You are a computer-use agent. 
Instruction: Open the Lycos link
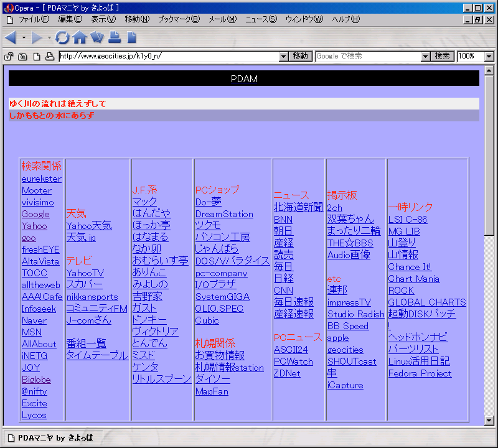[x=34, y=415]
